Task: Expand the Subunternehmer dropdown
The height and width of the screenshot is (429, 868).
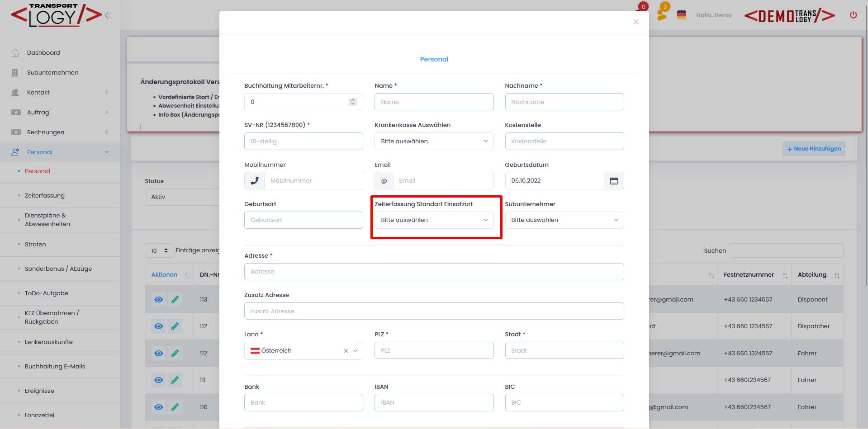Action: point(564,220)
